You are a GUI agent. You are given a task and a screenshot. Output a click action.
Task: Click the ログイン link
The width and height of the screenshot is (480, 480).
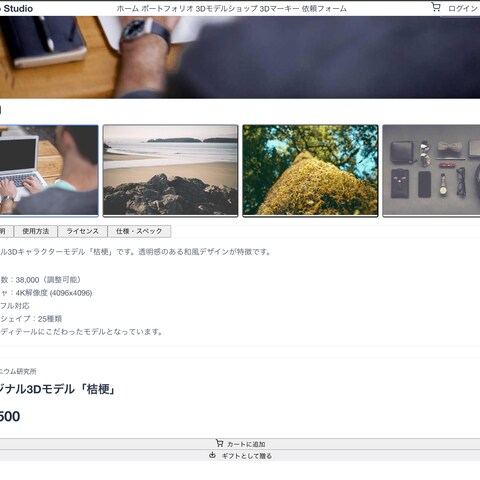[463, 9]
